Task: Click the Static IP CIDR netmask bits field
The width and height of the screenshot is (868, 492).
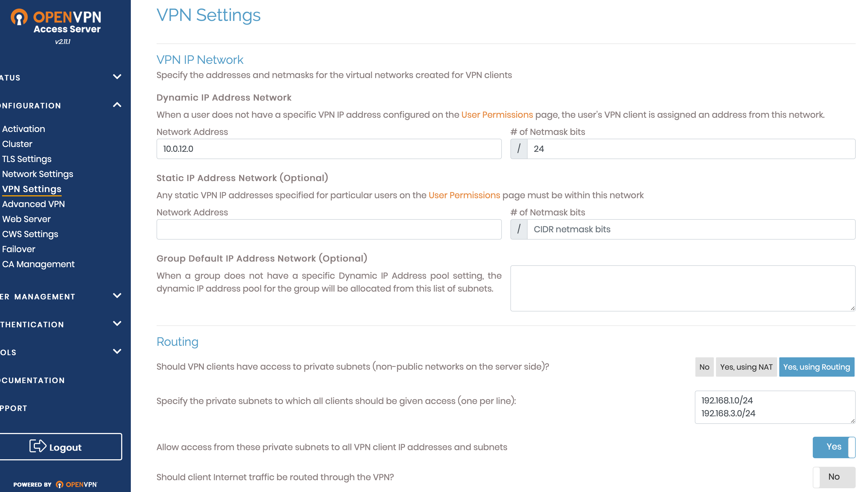Action: tap(691, 229)
